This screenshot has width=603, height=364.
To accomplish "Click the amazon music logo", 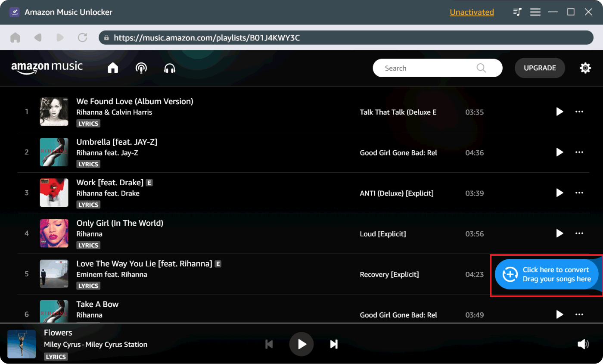I will (47, 68).
